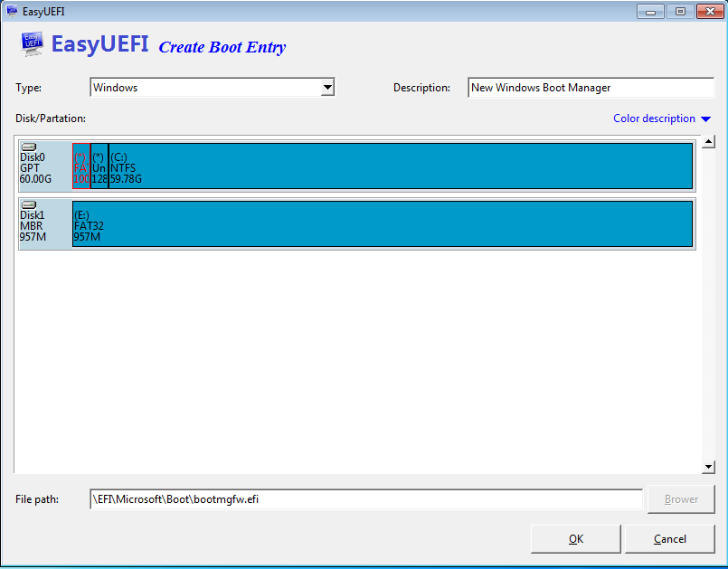Click the Disk1 MBR 957M label
The image size is (728, 569).
pos(33,226)
